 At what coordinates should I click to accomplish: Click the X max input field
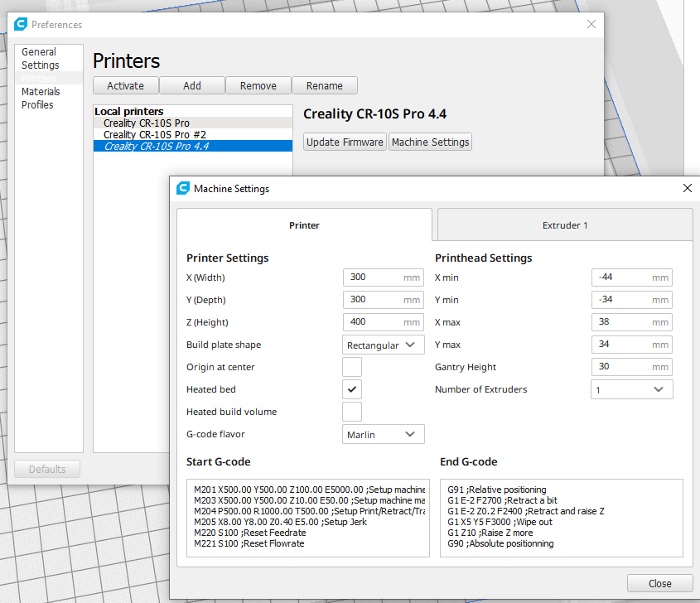(x=632, y=322)
